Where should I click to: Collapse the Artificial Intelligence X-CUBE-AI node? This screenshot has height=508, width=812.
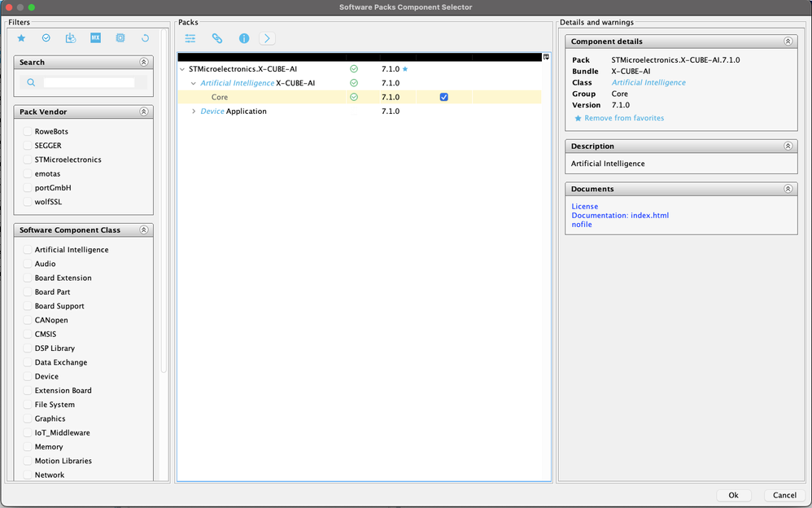pos(194,83)
